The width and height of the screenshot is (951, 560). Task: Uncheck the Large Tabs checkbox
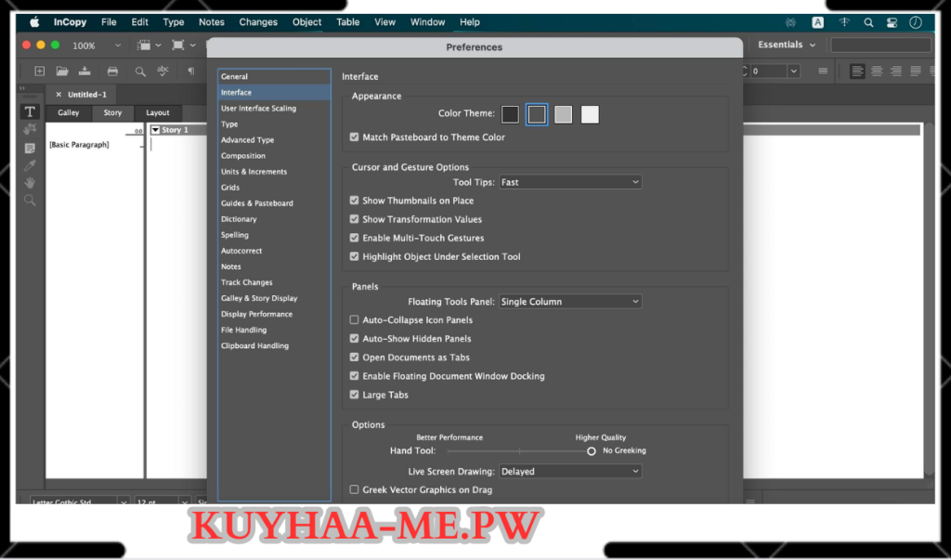[354, 395]
